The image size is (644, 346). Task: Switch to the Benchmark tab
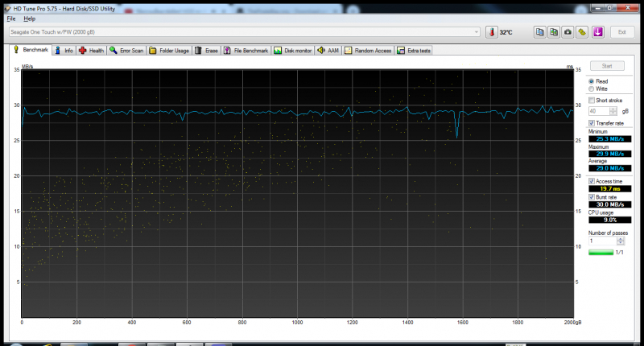[x=31, y=50]
